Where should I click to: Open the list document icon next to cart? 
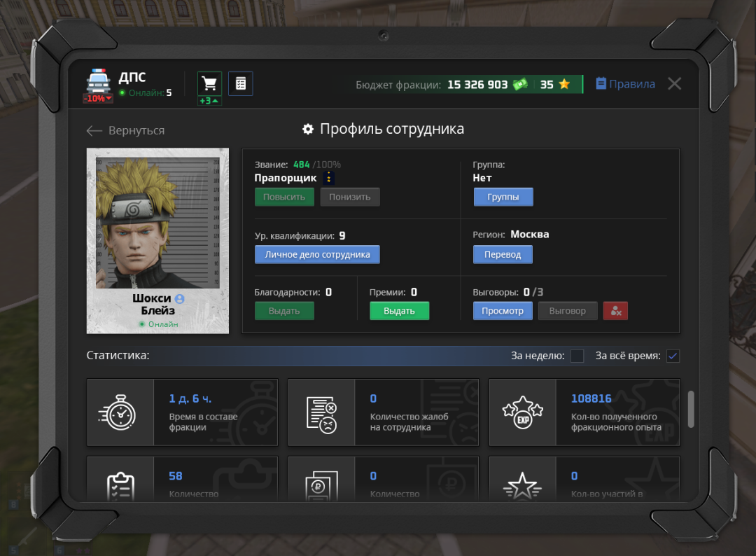pos(241,83)
